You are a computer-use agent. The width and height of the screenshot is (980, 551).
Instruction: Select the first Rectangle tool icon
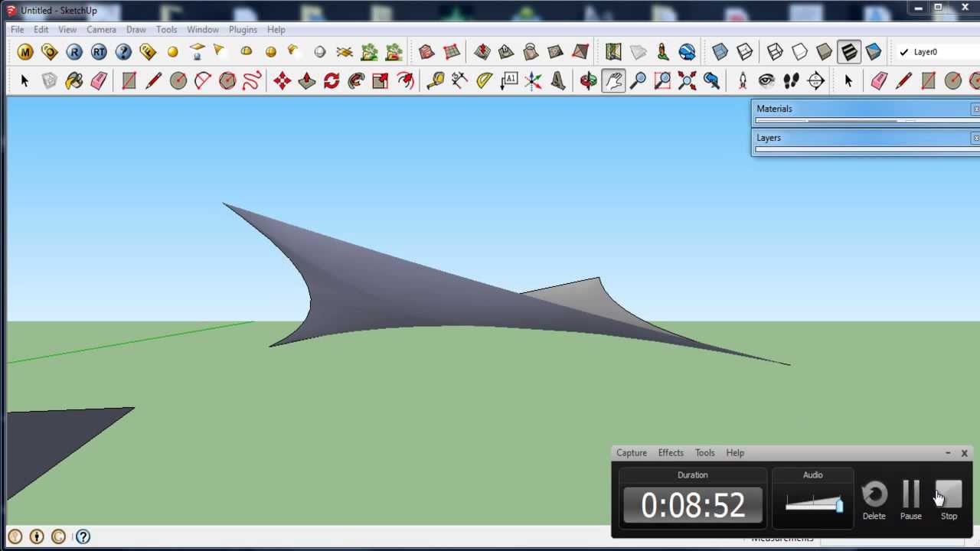(x=129, y=80)
